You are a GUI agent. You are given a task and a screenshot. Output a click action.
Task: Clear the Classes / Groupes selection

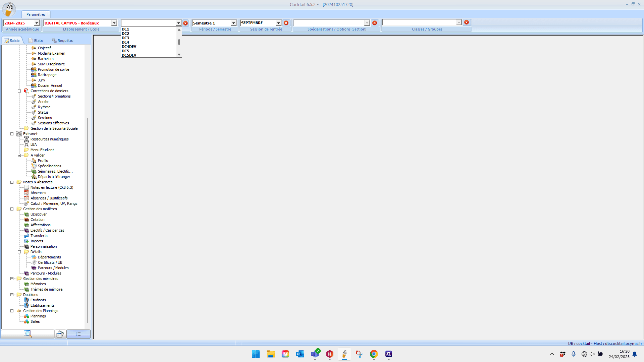pos(467,22)
